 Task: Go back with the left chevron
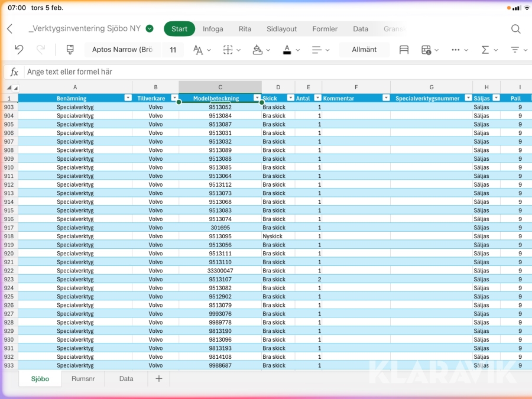pos(9,29)
